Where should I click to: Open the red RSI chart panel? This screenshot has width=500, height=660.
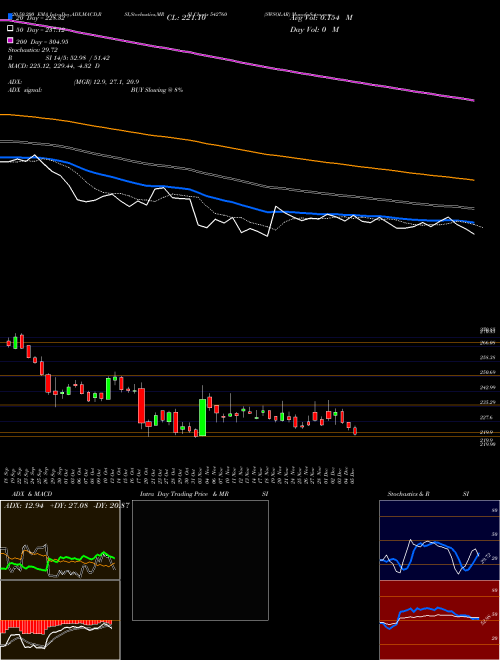(439, 620)
